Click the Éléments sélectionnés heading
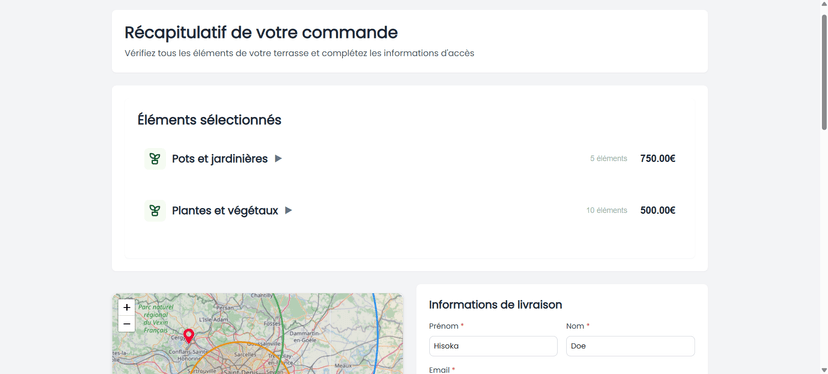Viewport: 828px width, 374px height. (x=209, y=120)
